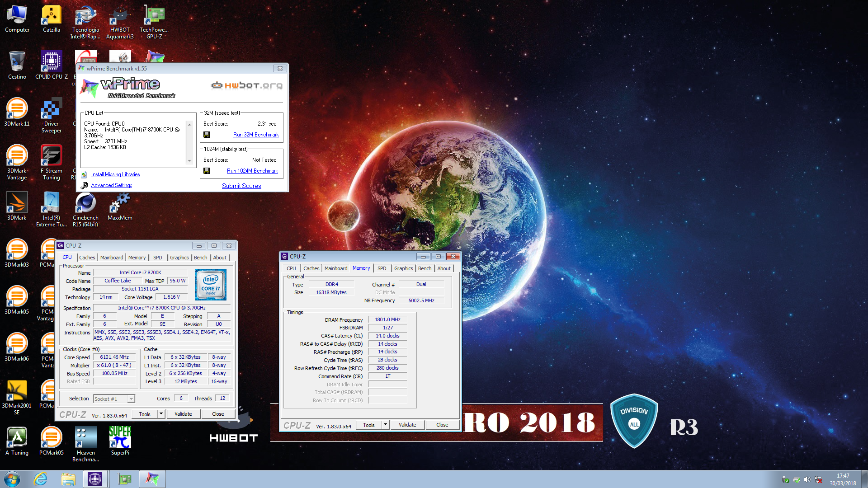Switch to CPU-Z taskbar button

[x=95, y=479]
